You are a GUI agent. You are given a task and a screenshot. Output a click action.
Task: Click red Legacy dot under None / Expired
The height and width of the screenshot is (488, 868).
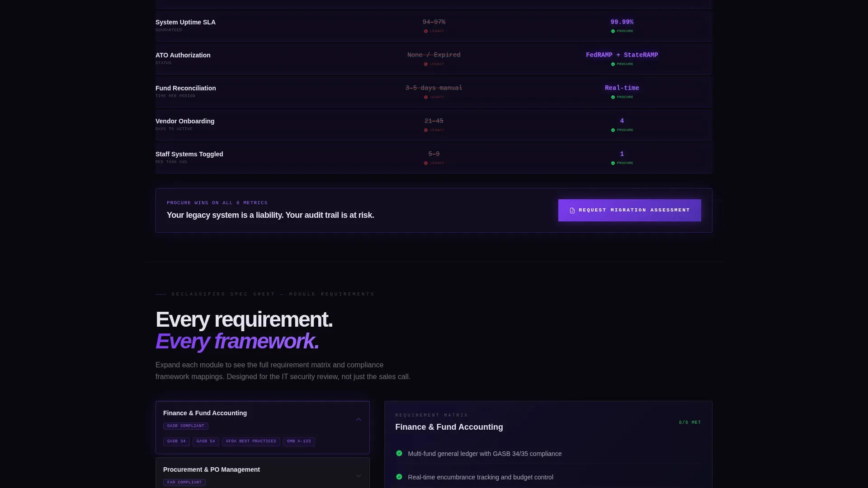tap(426, 64)
